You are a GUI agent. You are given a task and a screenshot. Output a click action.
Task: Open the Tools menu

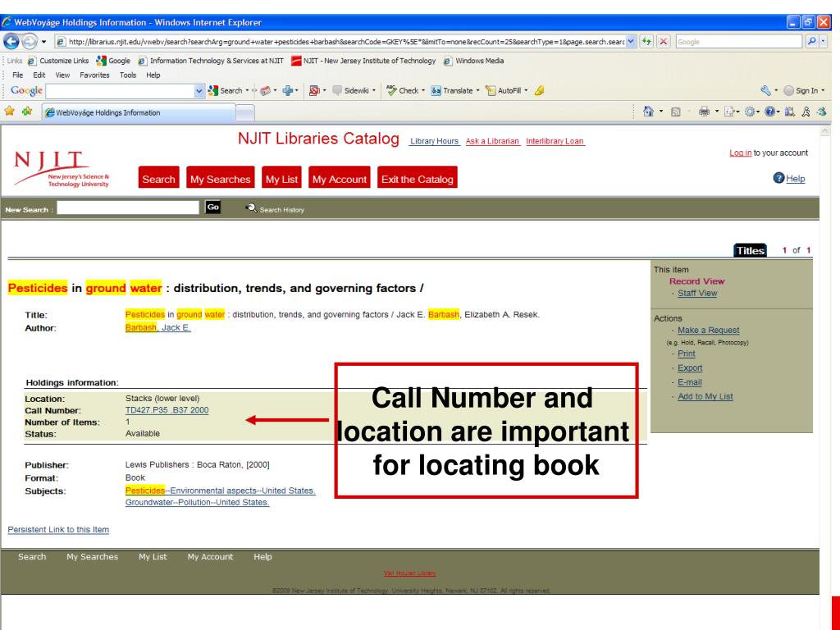click(127, 75)
